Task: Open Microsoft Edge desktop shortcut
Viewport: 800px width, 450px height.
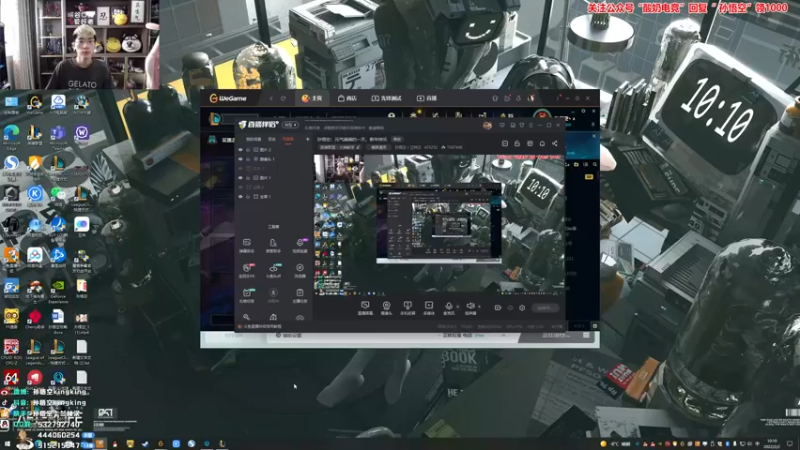Action: point(11,137)
